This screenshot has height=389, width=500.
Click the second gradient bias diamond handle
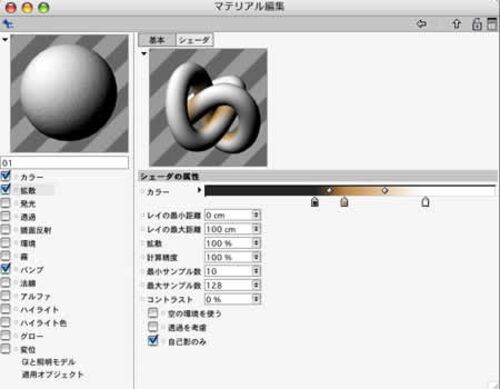(x=385, y=190)
